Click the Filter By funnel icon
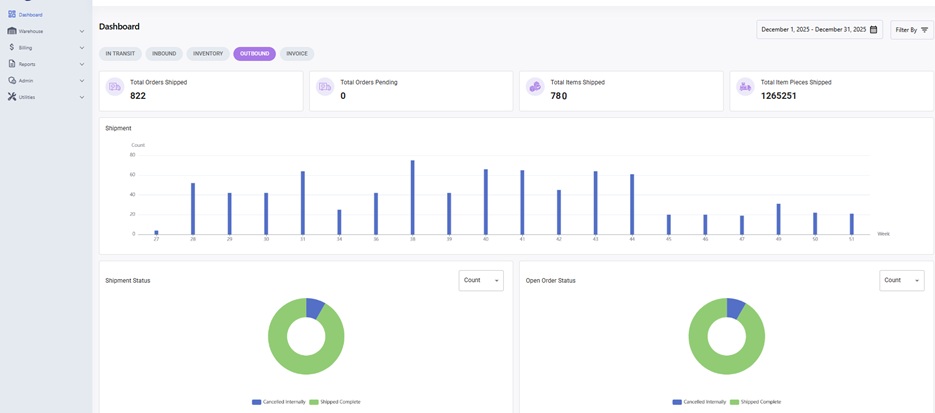 [924, 30]
